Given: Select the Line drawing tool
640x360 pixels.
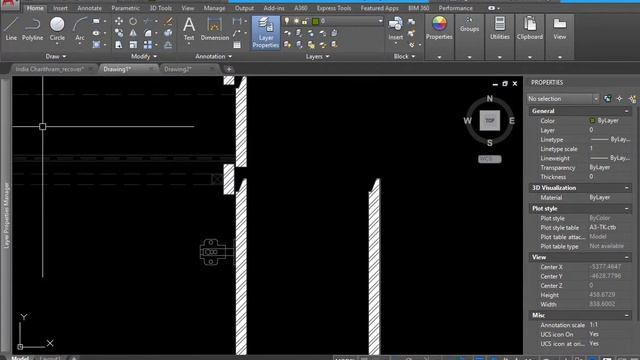Looking at the screenshot, I should click(x=11, y=29).
